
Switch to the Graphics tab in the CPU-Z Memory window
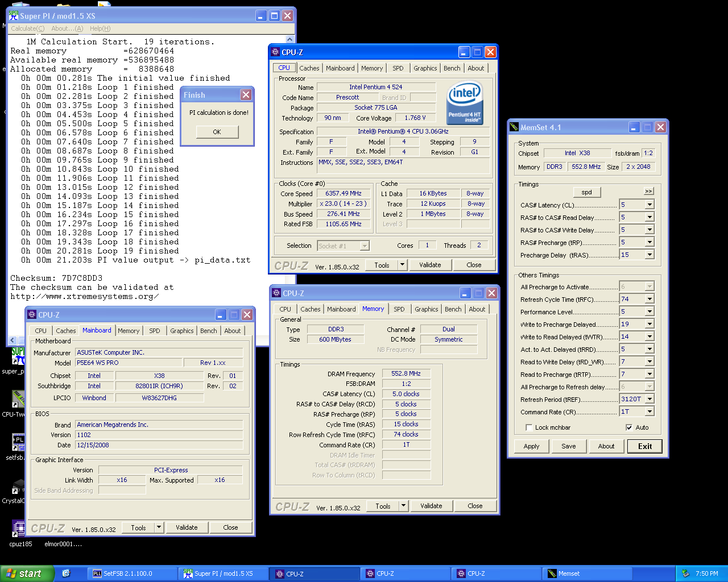[427, 309]
